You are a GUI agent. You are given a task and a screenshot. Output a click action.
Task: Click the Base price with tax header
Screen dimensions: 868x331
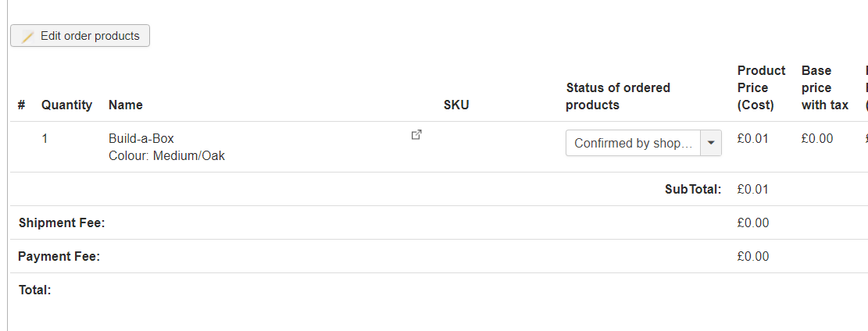[x=825, y=87]
